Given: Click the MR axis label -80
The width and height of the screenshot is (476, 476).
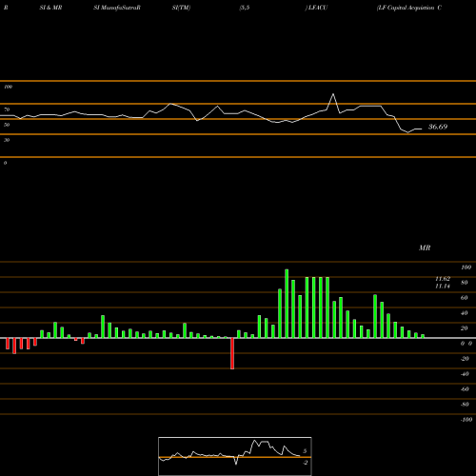Looking at the screenshot, I should 465,405.
